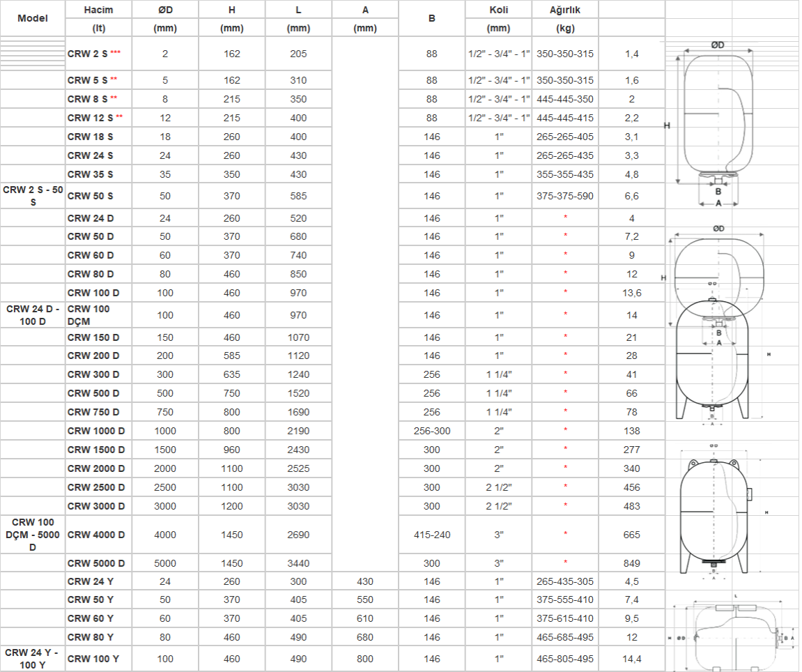802x672 pixels.
Task: Click model name "CRW 60 D"
Action: (91, 255)
